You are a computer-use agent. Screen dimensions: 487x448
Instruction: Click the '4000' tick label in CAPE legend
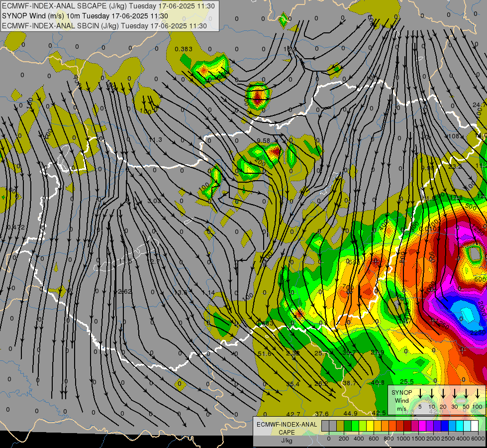click(x=464, y=439)
